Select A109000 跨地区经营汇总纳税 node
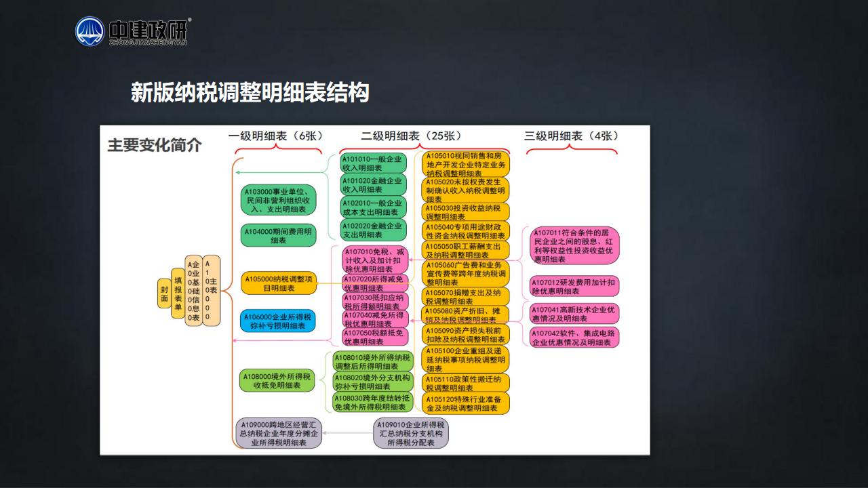This screenshot has width=868, height=488. coord(279,433)
